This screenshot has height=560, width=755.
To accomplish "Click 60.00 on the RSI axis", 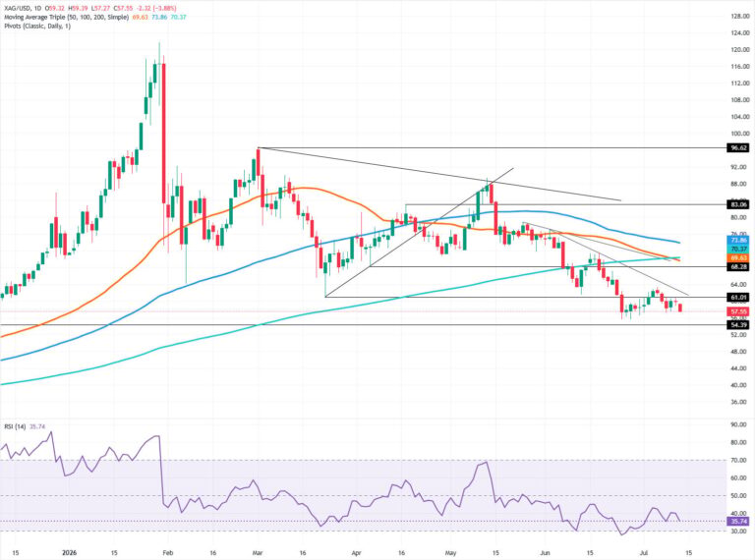I will 739,478.
